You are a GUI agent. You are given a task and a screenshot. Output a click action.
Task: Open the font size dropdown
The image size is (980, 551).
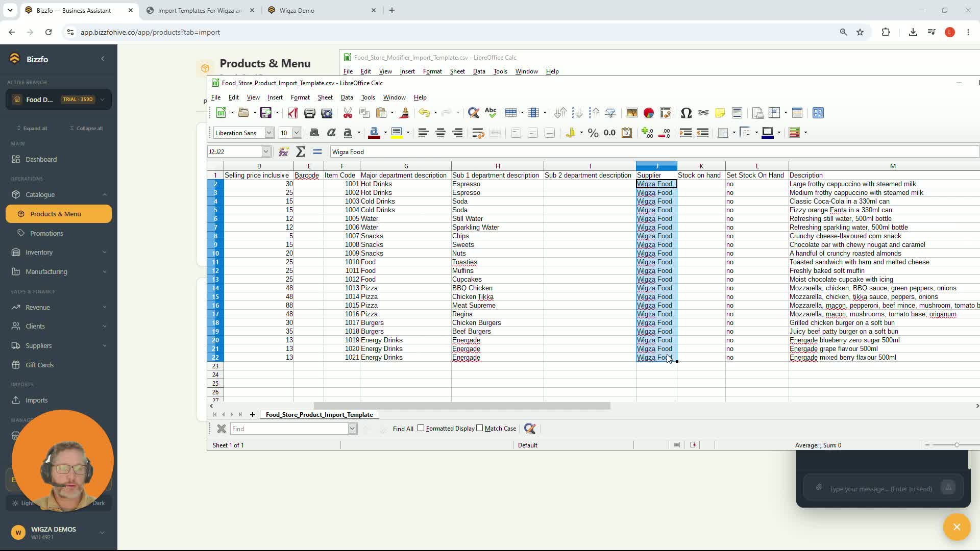297,133
